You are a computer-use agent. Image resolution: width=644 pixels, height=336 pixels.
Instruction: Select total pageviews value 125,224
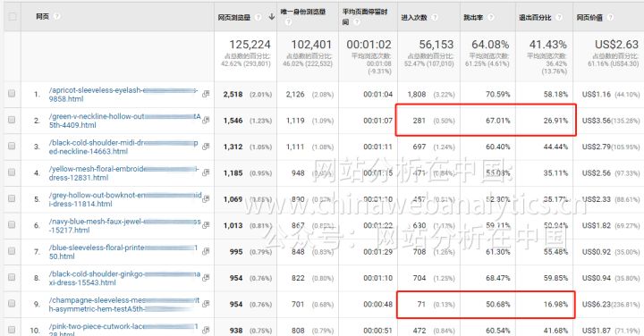[250, 45]
